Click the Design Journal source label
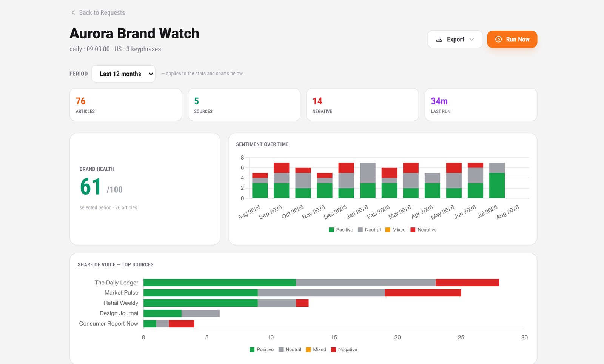The width and height of the screenshot is (604, 364). pyautogui.click(x=119, y=313)
